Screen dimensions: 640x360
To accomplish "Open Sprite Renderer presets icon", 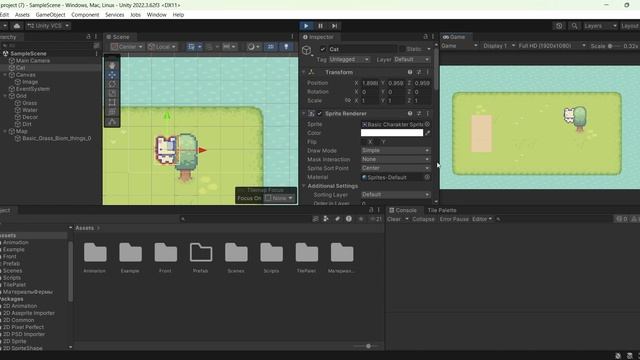I will (x=419, y=113).
